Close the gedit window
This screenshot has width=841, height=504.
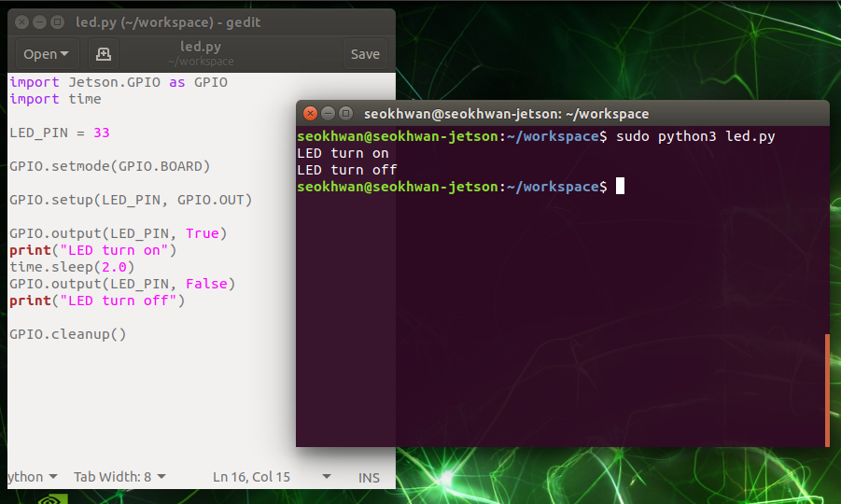22,22
